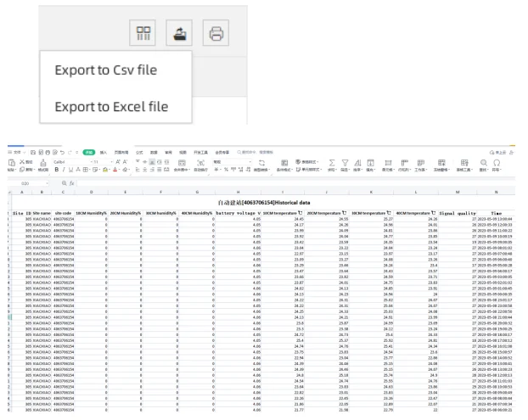The height and width of the screenshot is (420, 528).
Task: Click the Save icon in quick-access toolbar
Action: point(33,153)
